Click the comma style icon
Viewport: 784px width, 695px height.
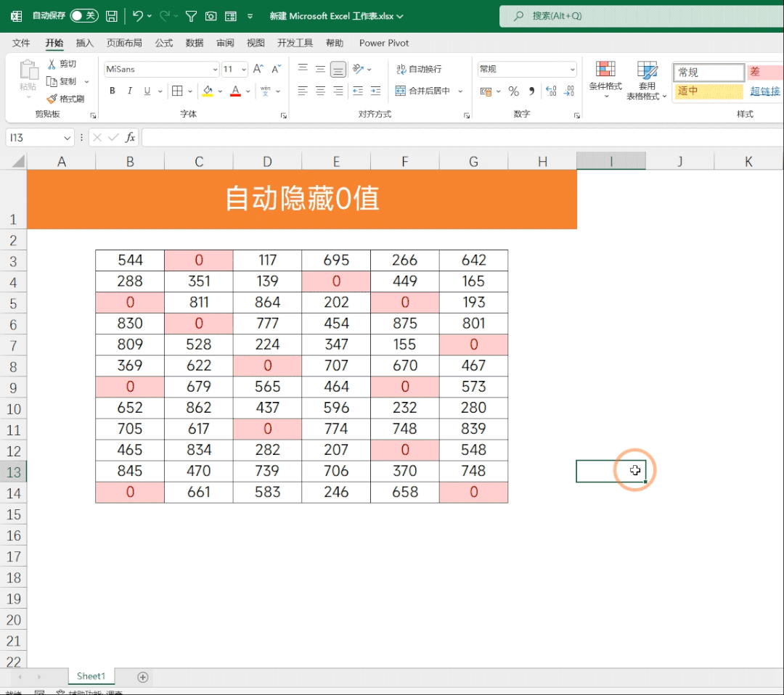click(531, 91)
